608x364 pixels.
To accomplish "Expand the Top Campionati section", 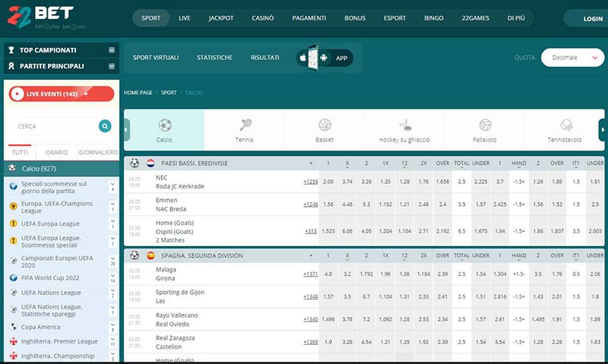I will click(112, 50).
